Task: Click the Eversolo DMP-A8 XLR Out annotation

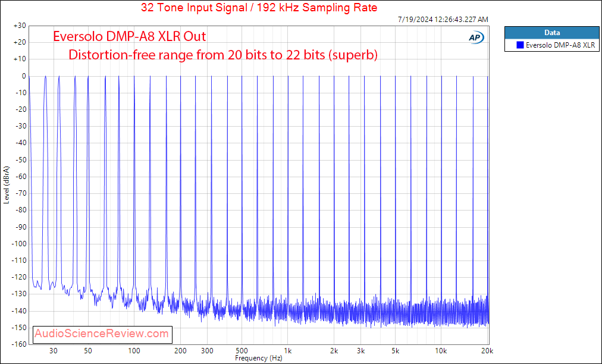Action: [x=130, y=36]
